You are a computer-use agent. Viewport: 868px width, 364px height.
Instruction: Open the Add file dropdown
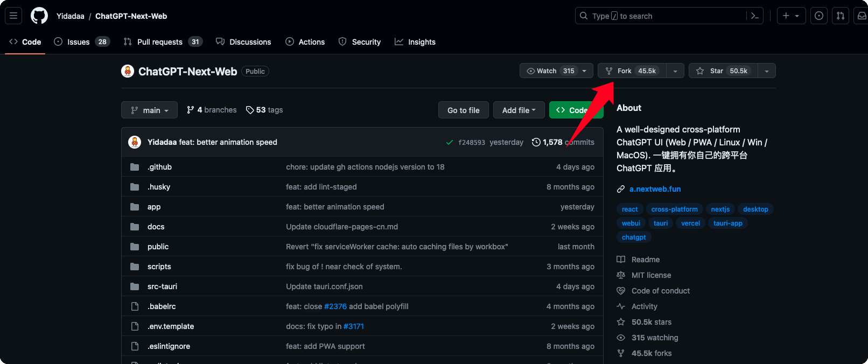point(519,110)
